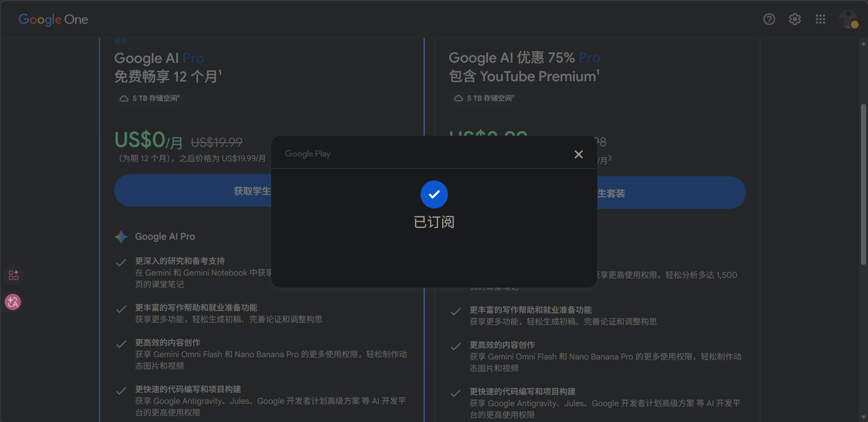
Task: Click the blue checkmark confirmation icon
Action: pos(434,194)
